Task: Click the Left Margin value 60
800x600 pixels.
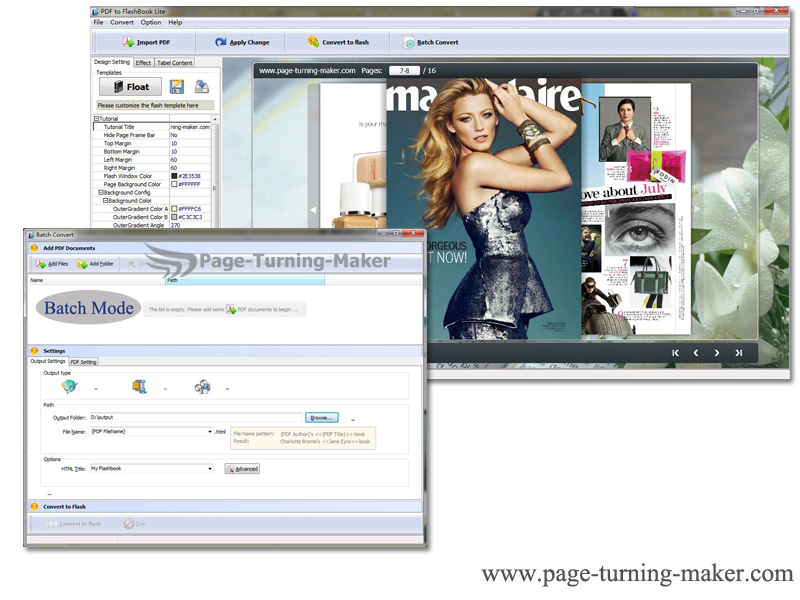Action: tap(174, 160)
